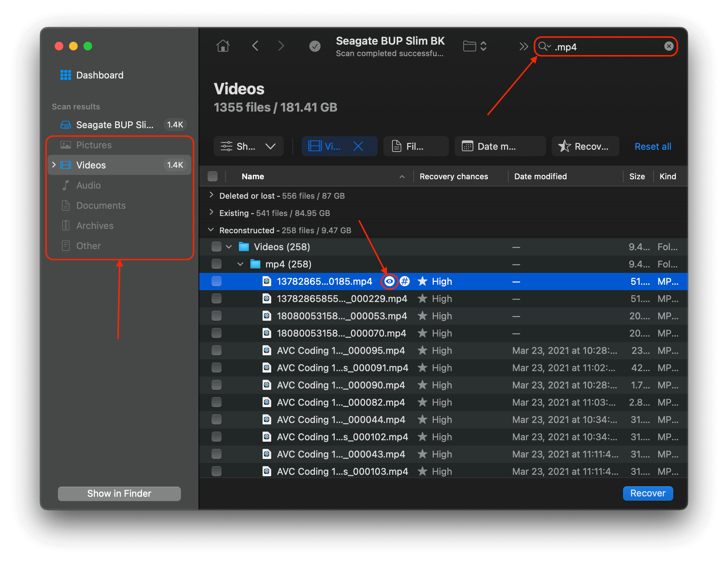The height and width of the screenshot is (563, 728).
Task: Collapse the Reconstructed section
Action: coord(211,230)
